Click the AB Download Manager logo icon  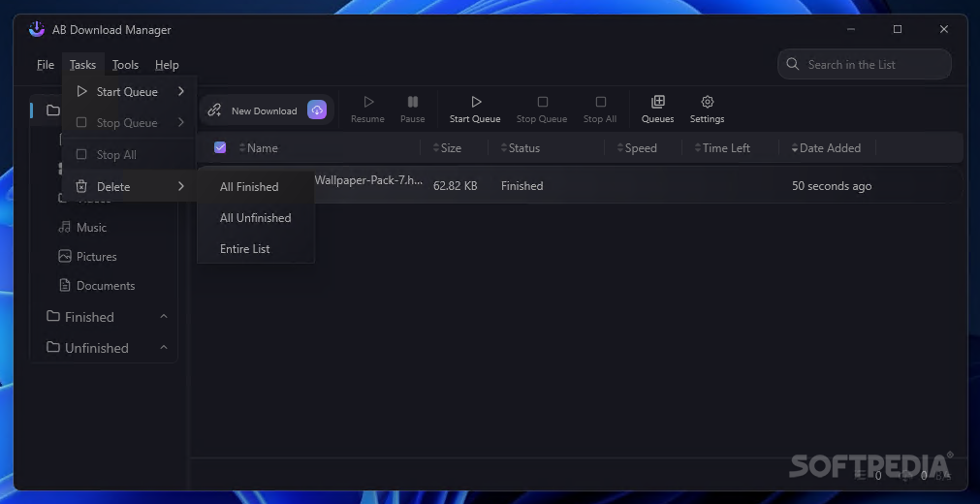point(37,29)
